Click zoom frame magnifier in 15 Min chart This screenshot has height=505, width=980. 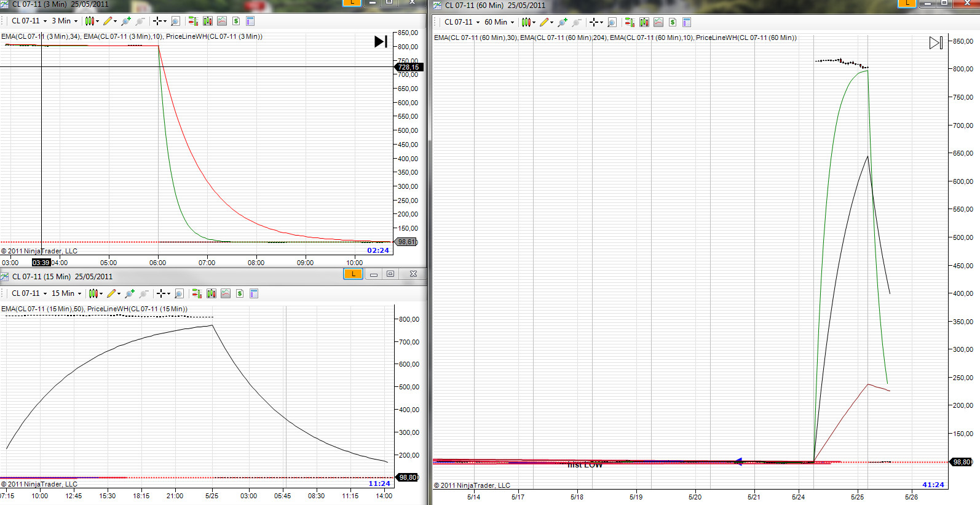click(179, 293)
